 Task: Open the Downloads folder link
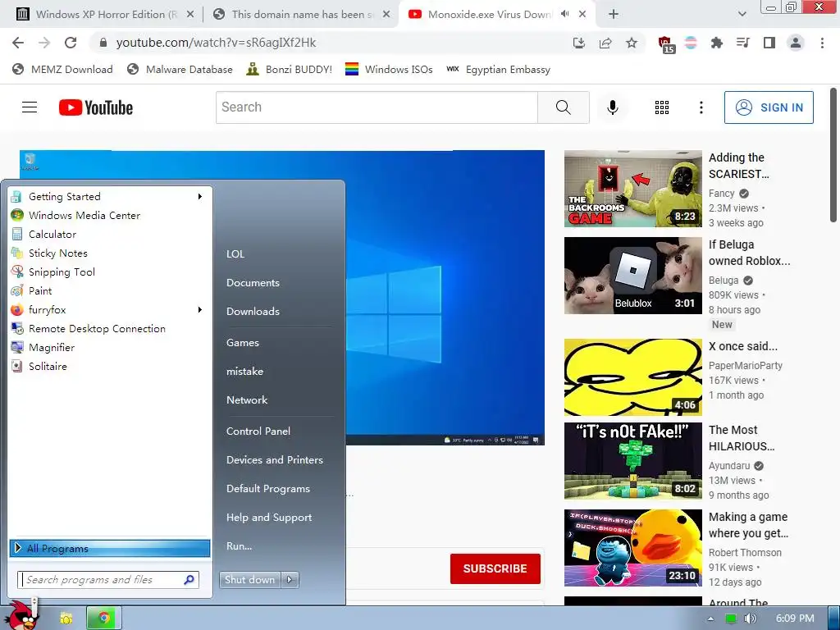253,311
